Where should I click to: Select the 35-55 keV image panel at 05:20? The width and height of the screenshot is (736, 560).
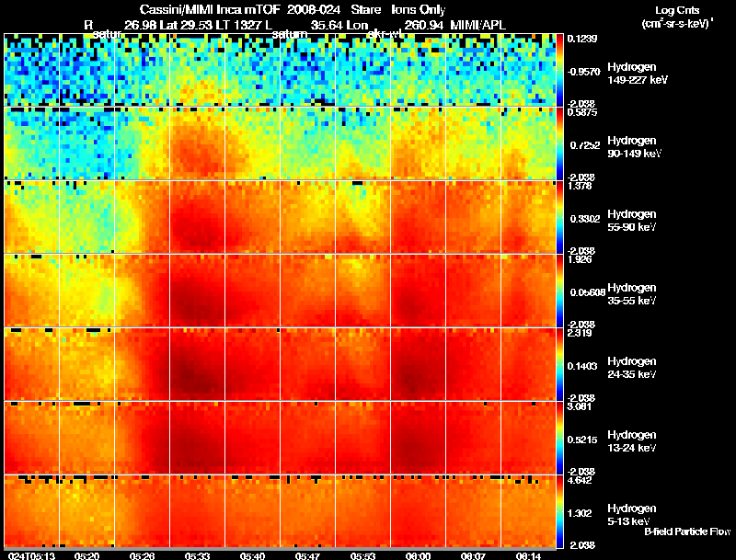click(86, 291)
